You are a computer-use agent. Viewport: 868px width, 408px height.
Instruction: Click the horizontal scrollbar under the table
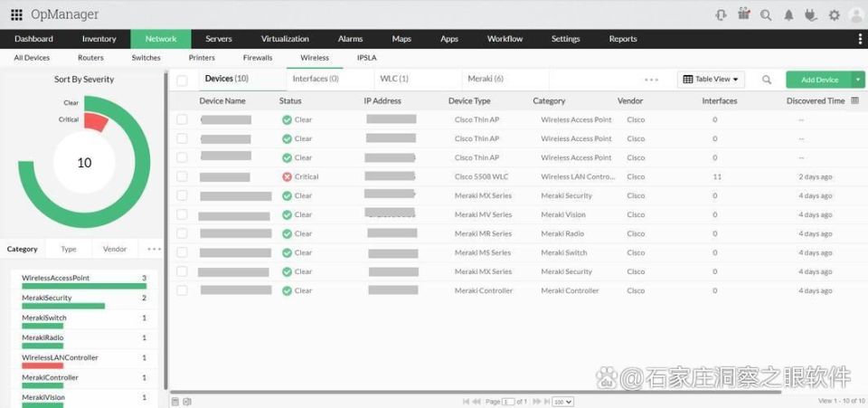[x=476, y=392]
